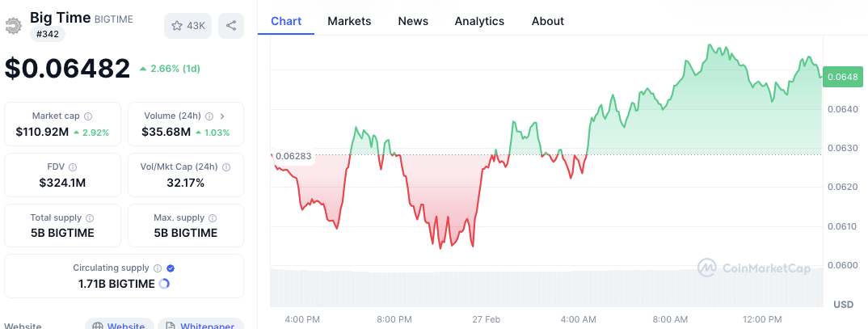Click the share icon button
Image resolution: width=868 pixels, height=329 pixels.
point(231,26)
